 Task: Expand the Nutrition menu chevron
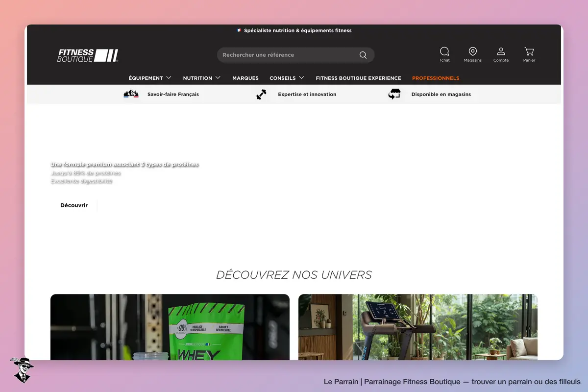(x=218, y=77)
